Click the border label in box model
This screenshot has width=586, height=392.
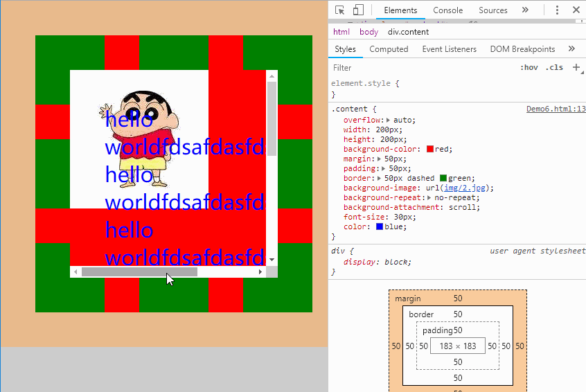pos(421,314)
